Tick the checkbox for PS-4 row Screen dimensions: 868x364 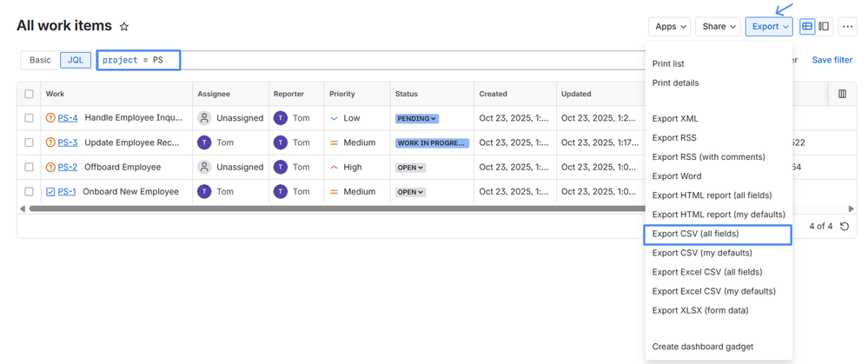[x=30, y=118]
